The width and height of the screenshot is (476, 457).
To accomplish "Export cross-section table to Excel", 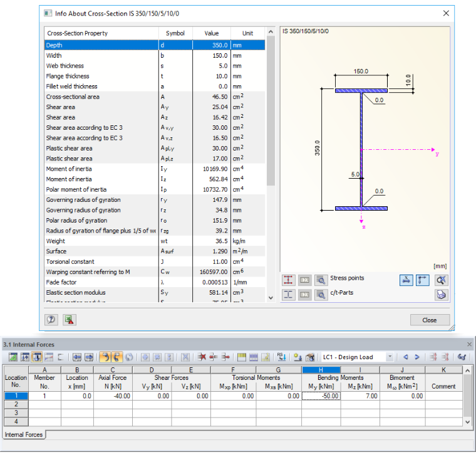I will coord(70,320).
